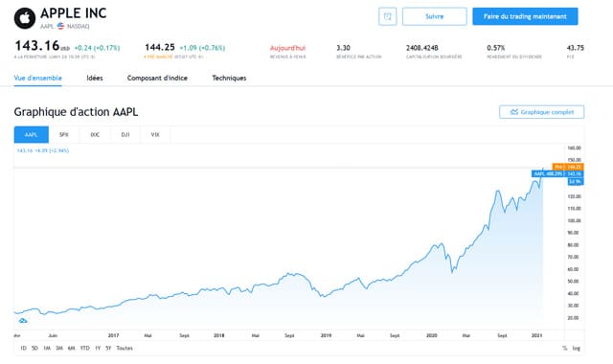Follow the stock with Suivre button

coord(434,16)
